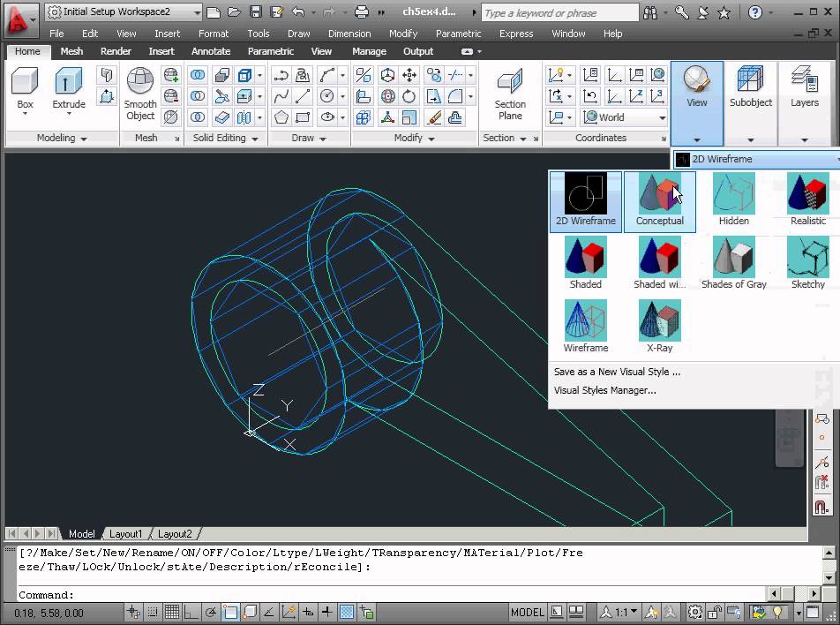Open the 2D Wireframe visual style dropdown
The height and width of the screenshot is (625, 840).
757,159
